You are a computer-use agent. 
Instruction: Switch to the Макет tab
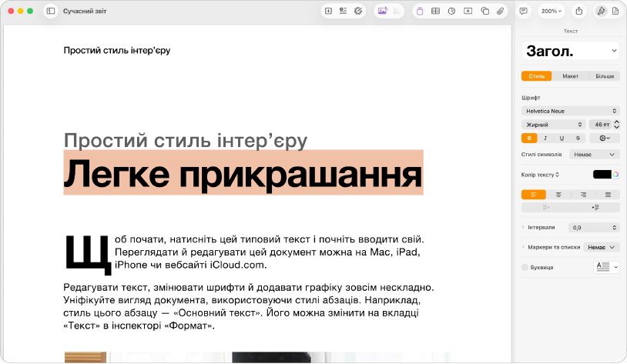tap(570, 76)
